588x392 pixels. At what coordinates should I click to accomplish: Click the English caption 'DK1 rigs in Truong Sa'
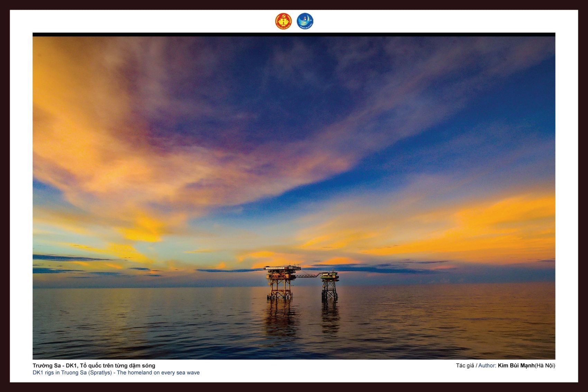(x=59, y=373)
